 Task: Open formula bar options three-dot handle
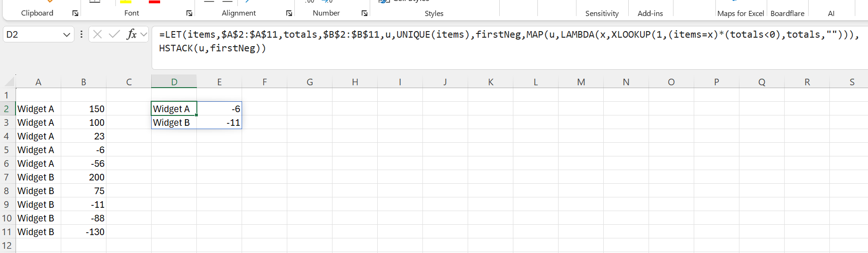coord(81,34)
